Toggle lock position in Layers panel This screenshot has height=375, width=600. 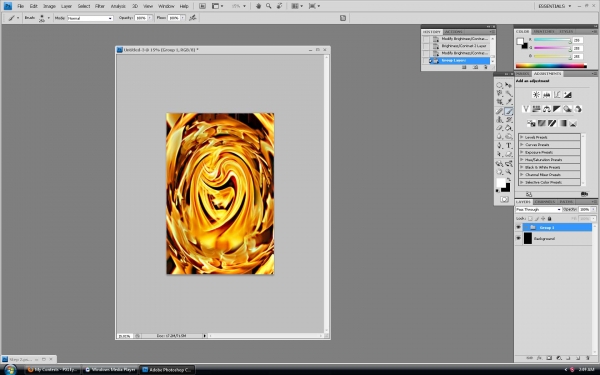543,218
